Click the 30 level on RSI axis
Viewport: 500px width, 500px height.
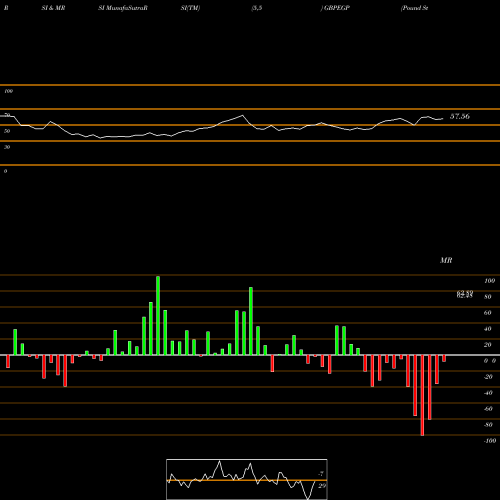tap(7, 147)
